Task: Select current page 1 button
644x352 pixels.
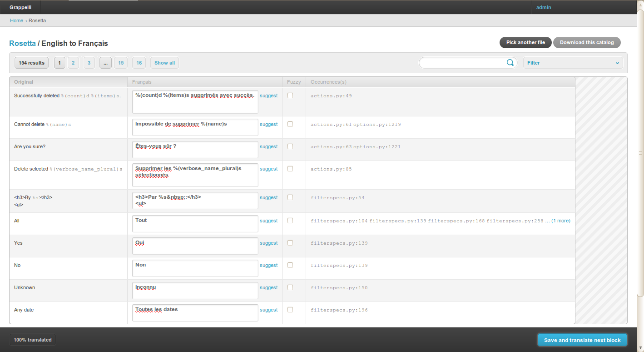Action: pyautogui.click(x=59, y=63)
